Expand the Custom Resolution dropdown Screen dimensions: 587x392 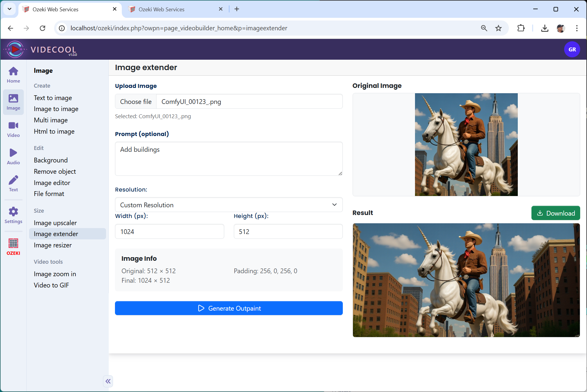coord(228,205)
